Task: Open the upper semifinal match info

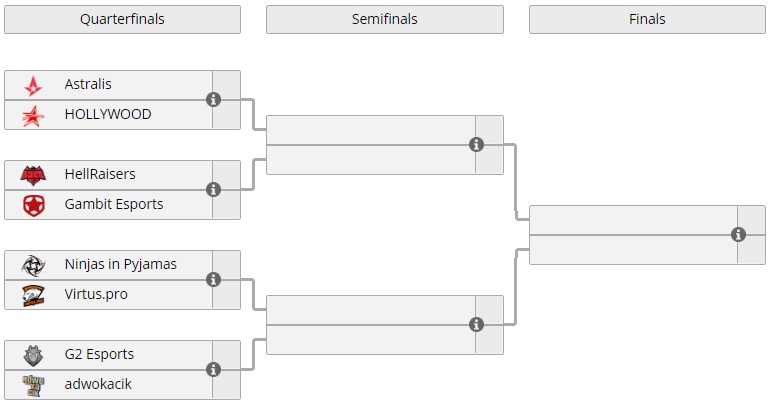Action: pyautogui.click(x=476, y=145)
